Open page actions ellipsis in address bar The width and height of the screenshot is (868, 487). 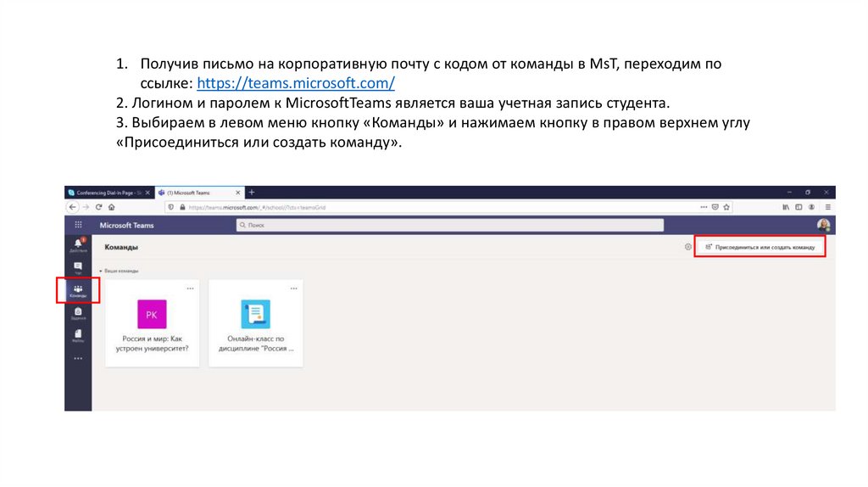click(x=704, y=207)
